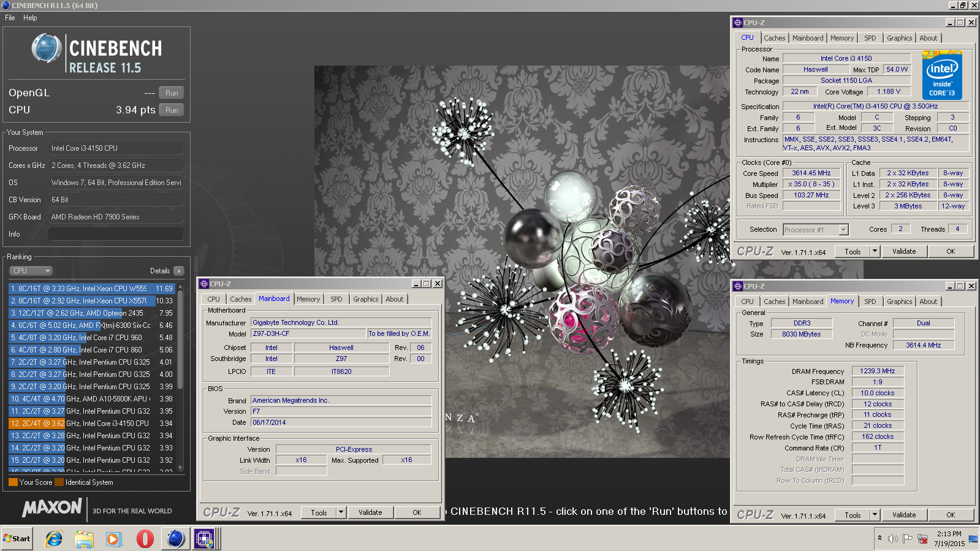The image size is (980, 551).
Task: Open the Tools dropdown arrow in top CPU-Z
Action: coord(875,251)
